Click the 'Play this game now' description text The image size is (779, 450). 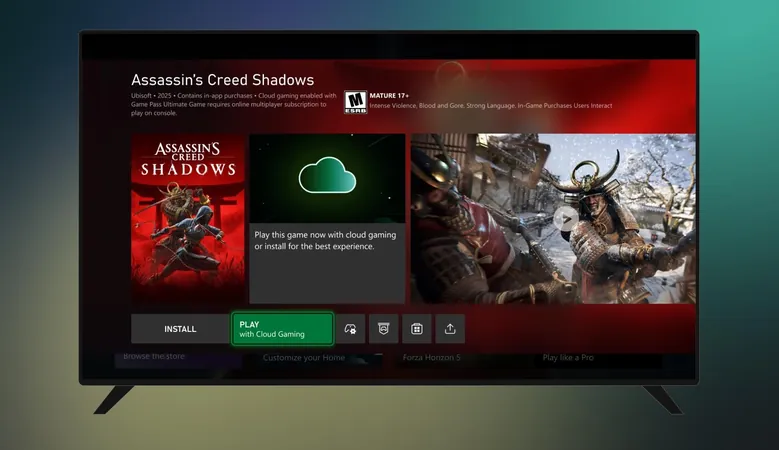coord(326,239)
